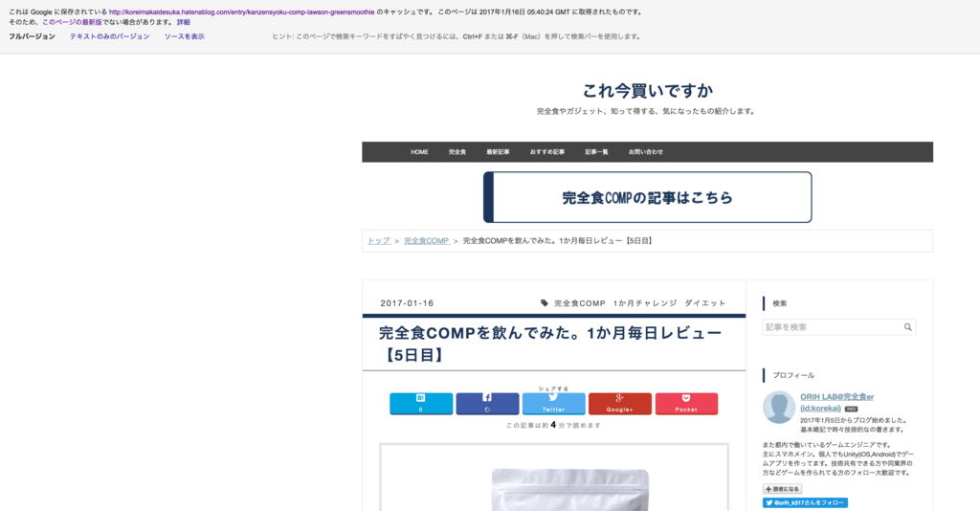Screen dimensions: 980x511
Task: Open HOME in the navigation bar
Action: tap(419, 152)
